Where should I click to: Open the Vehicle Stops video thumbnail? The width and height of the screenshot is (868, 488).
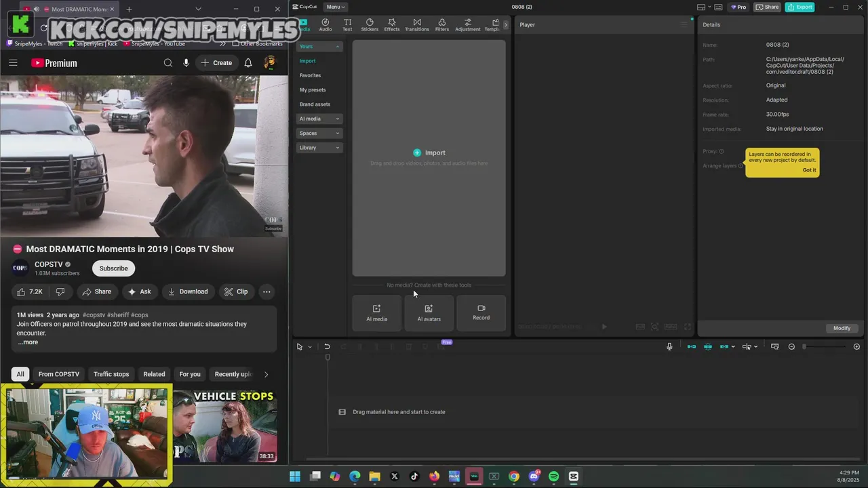pos(224,425)
